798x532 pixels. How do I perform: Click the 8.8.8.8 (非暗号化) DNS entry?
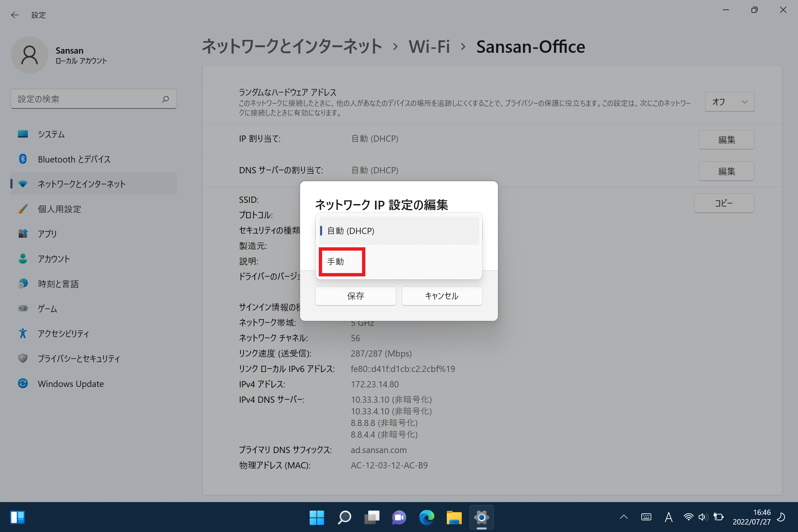pos(384,423)
